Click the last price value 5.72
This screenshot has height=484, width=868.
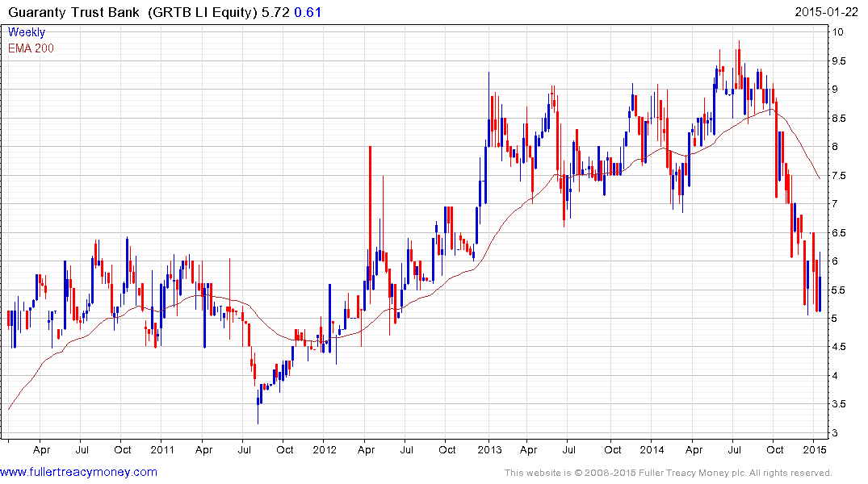pyautogui.click(x=275, y=12)
